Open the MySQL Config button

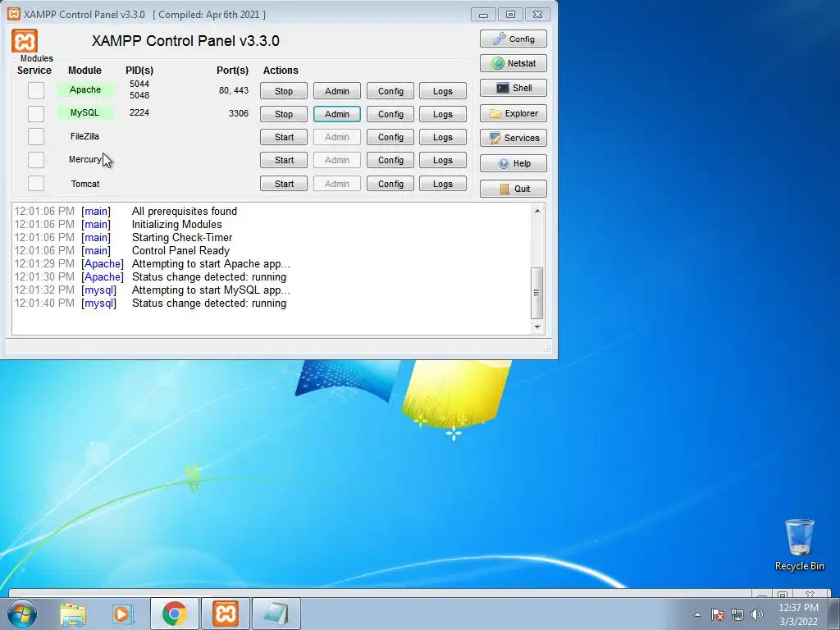click(x=390, y=114)
